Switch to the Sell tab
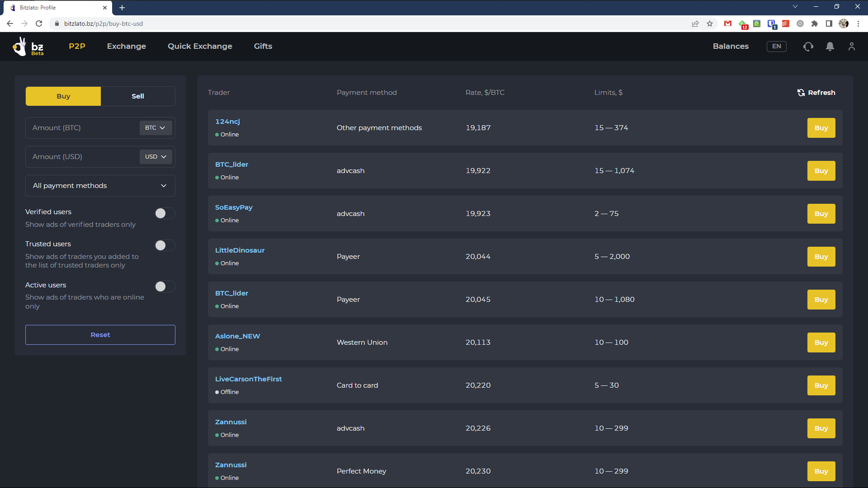The width and height of the screenshot is (868, 488). coord(137,96)
